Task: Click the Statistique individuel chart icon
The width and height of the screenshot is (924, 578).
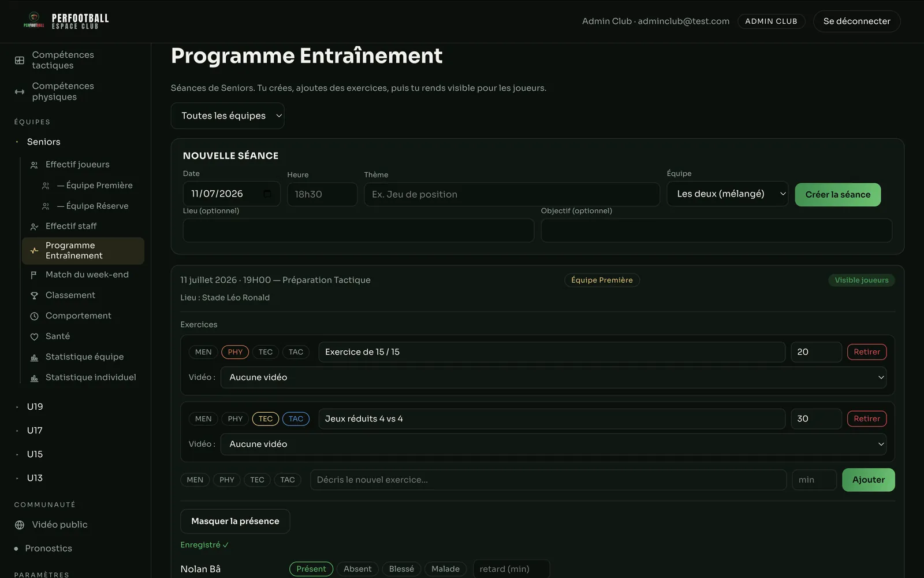Action: [34, 378]
